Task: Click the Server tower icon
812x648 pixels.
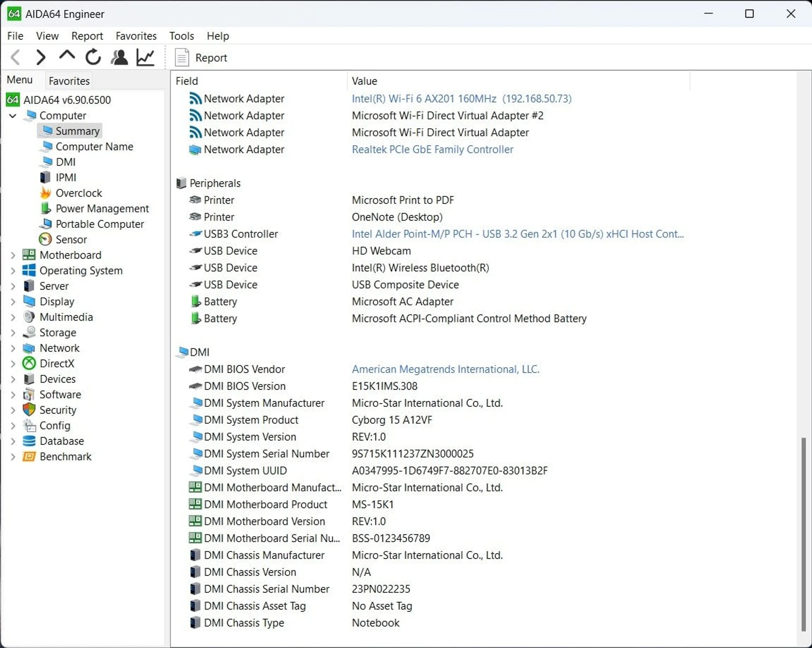Action: (x=29, y=286)
